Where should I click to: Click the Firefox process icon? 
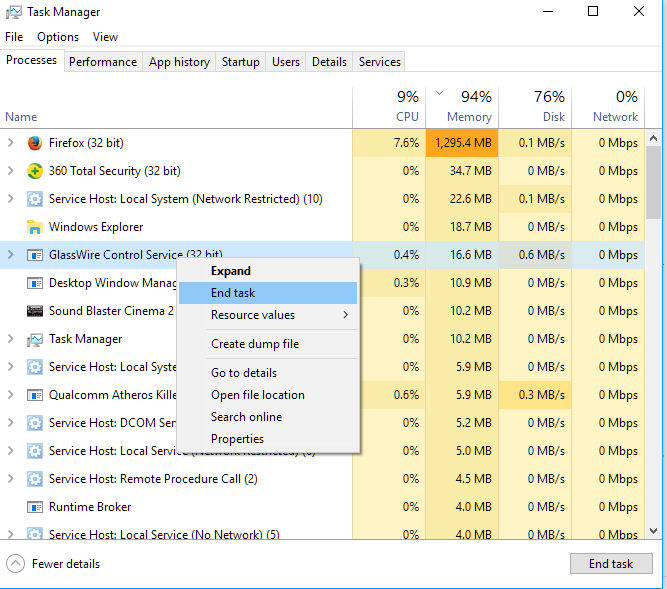(x=35, y=143)
